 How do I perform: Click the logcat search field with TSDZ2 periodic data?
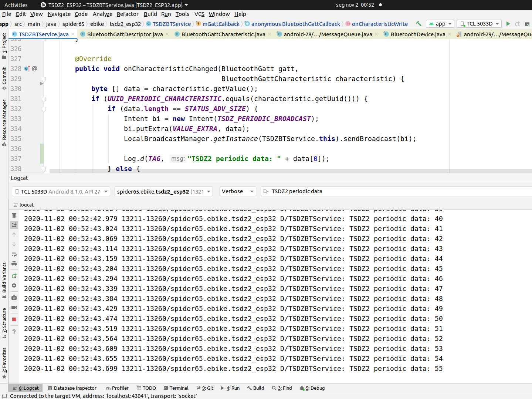[x=396, y=191]
